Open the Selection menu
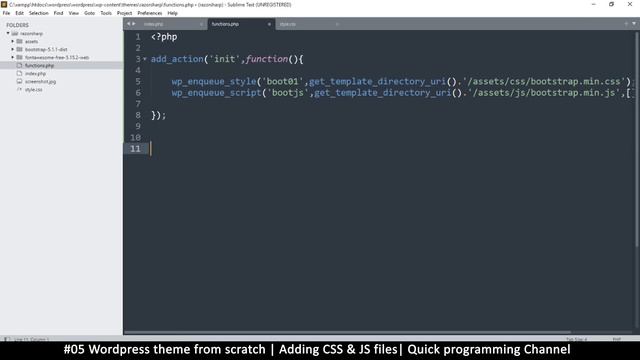This screenshot has width=640, height=360. tap(38, 13)
